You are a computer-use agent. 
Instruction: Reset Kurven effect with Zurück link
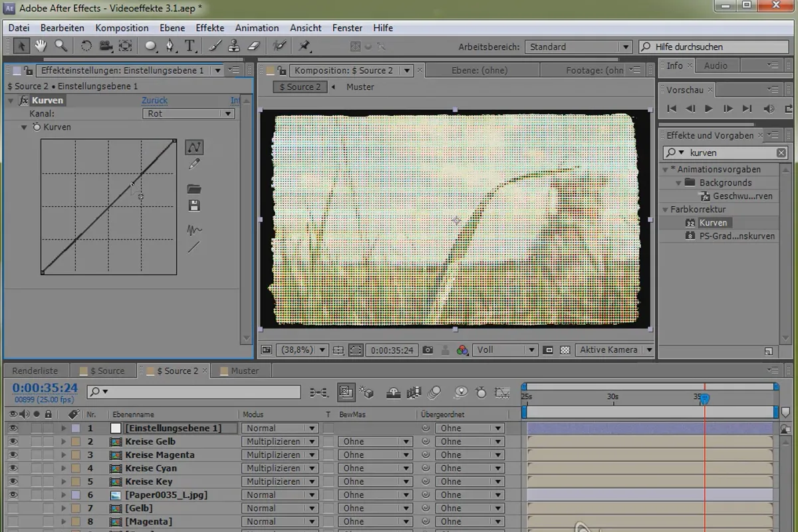click(154, 100)
